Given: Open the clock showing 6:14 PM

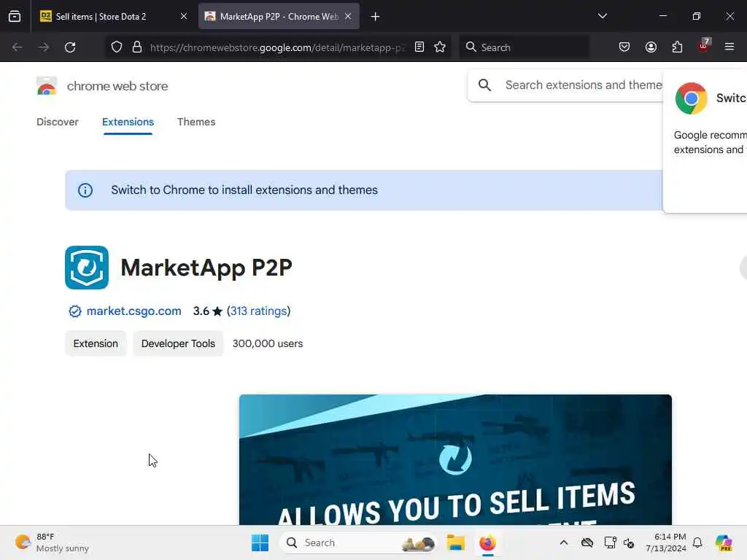Looking at the screenshot, I should (665, 542).
